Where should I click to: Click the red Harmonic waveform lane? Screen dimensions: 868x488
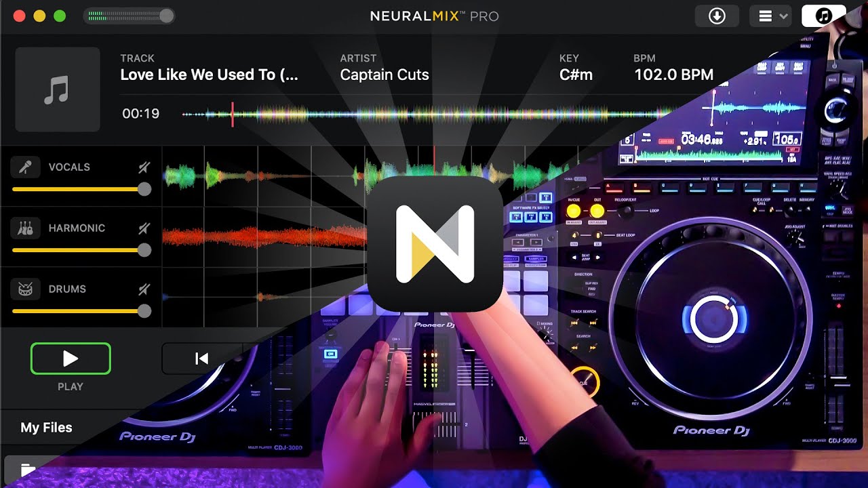(264, 237)
